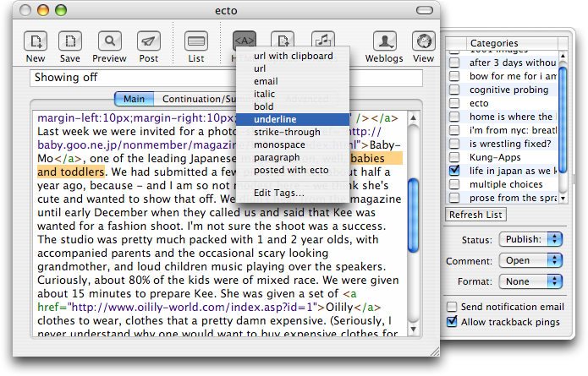Open 'Edit Tags…' from the menu
The height and width of the screenshot is (376, 588).
(293, 193)
